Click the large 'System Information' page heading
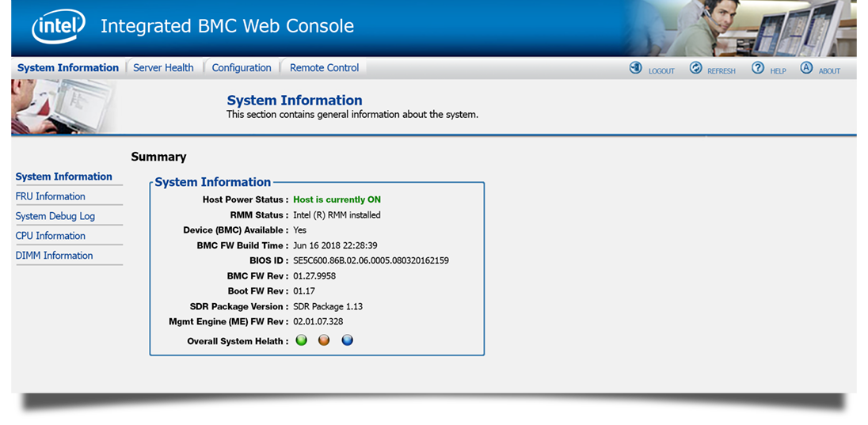The height and width of the screenshot is (425, 868). pyautogui.click(x=295, y=101)
